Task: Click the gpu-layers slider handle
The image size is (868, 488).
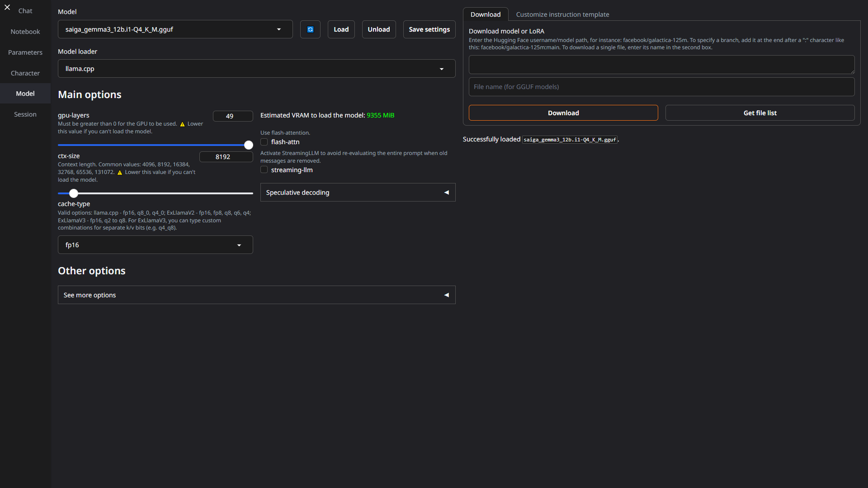Action: pyautogui.click(x=249, y=145)
